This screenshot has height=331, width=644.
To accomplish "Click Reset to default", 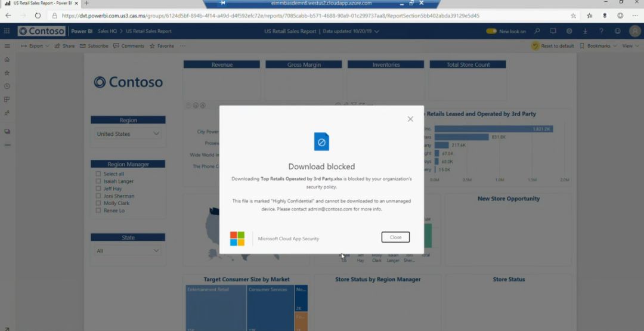I will (553, 46).
